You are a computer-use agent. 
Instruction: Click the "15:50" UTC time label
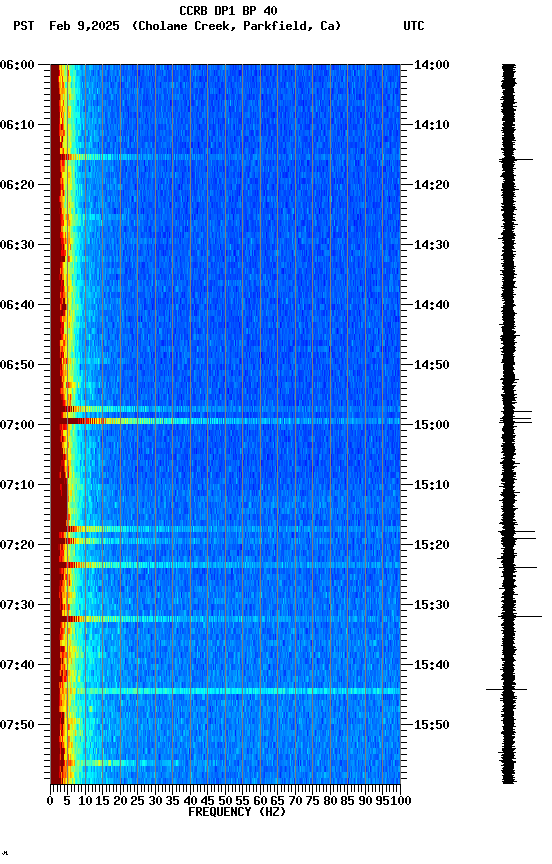(432, 725)
